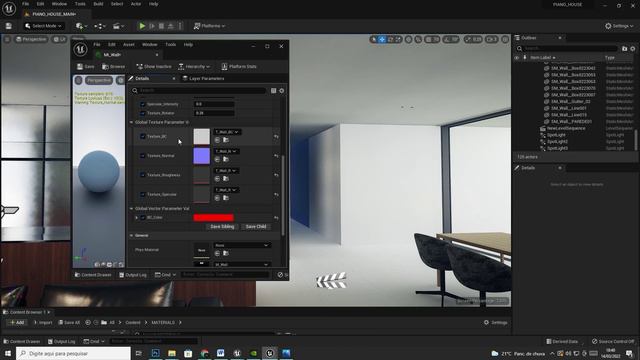Click the Play button in main toolbar
640x360 pixels.
142,26
